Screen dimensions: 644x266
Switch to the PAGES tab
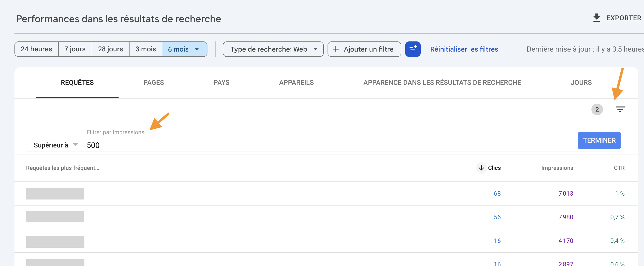click(x=153, y=82)
